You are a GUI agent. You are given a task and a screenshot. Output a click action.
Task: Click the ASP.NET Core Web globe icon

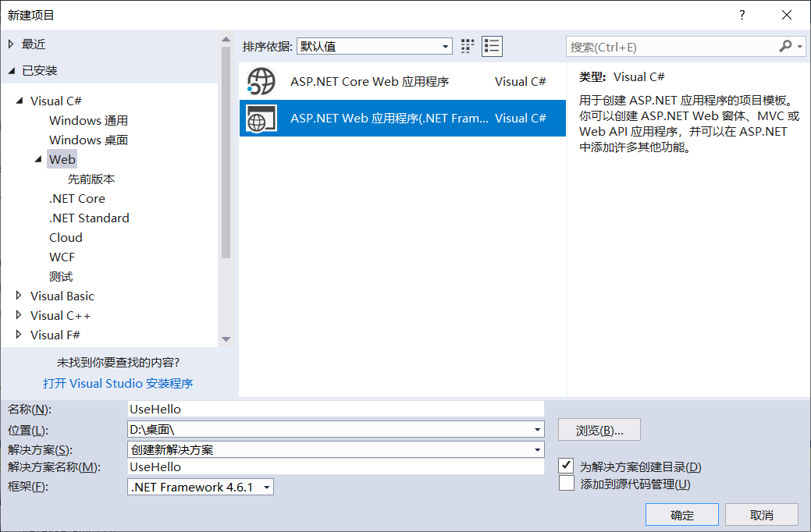pos(261,82)
